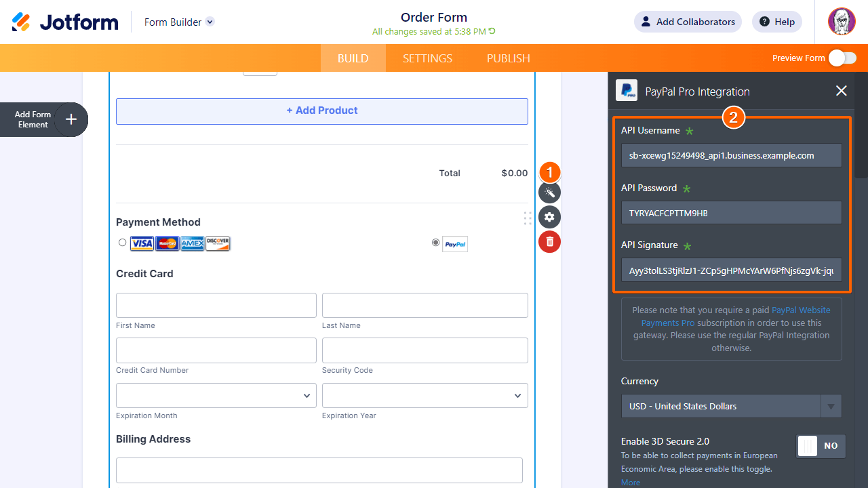Click the $0.00 total amount
This screenshot has height=488, width=868.
(x=515, y=174)
